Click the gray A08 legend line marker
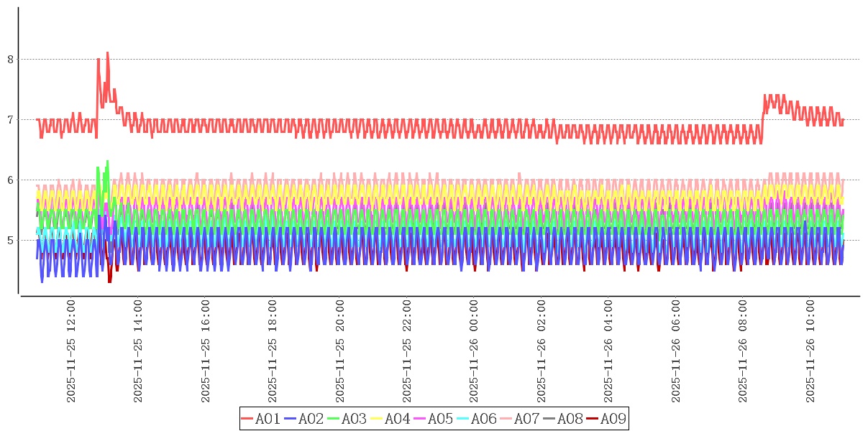868x431 pixels. tap(549, 419)
